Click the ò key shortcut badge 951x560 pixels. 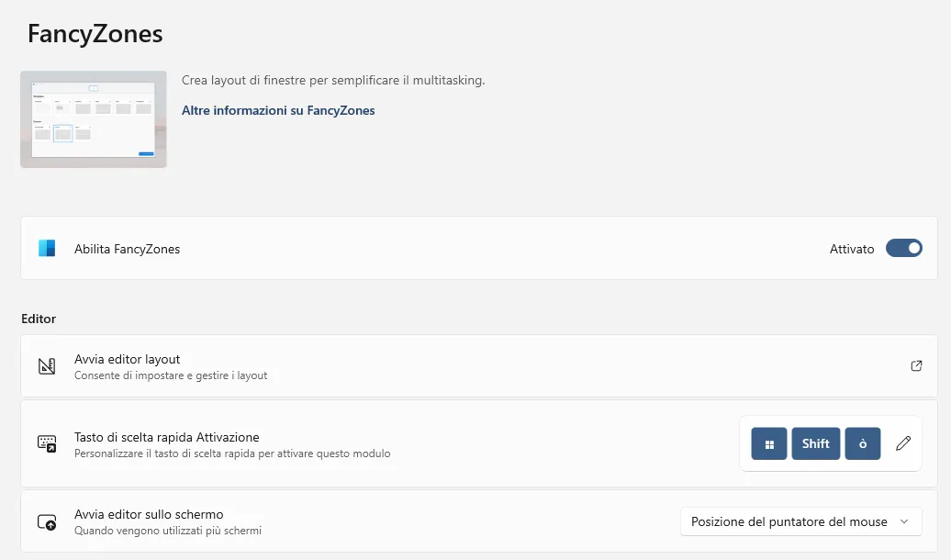tap(863, 443)
